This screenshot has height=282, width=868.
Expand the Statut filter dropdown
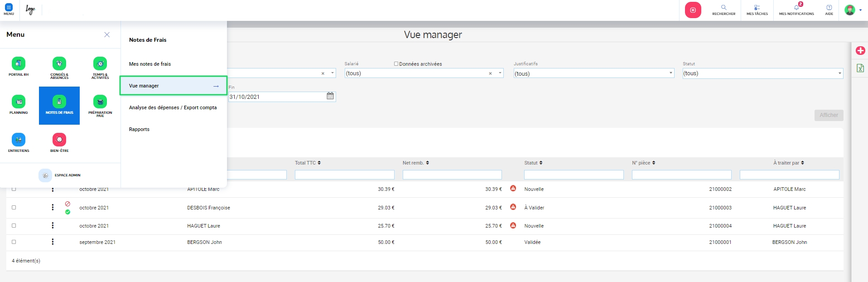(839, 73)
